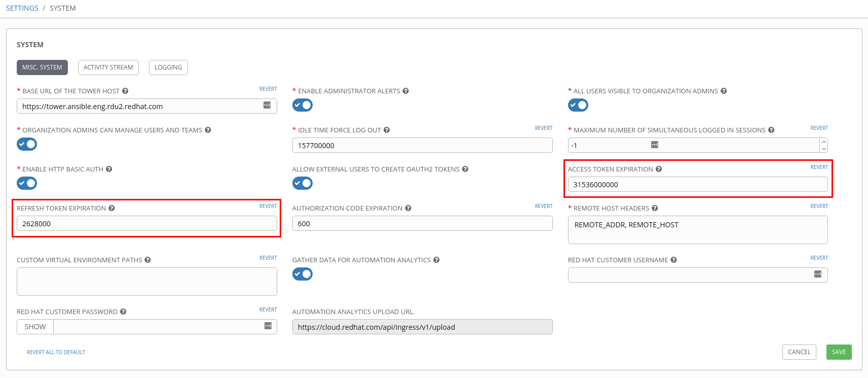This screenshot has height=378, width=868.
Task: Toggle All Users Visible to Organization Admins
Action: (x=578, y=106)
